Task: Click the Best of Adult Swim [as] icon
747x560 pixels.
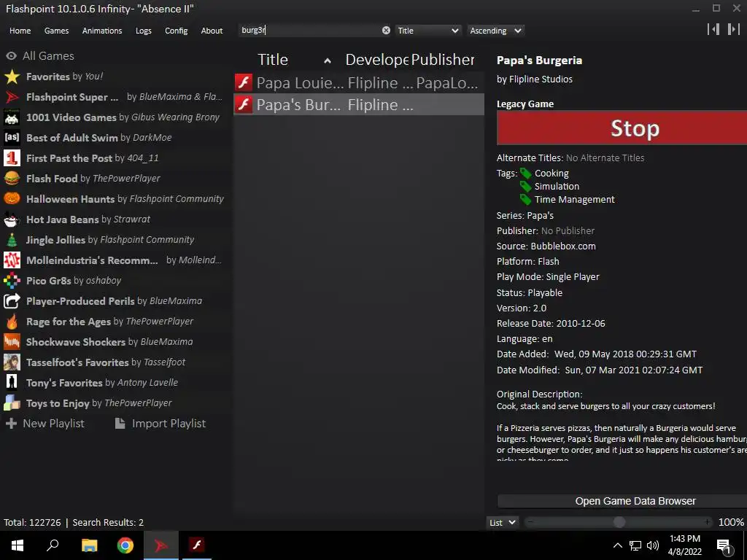Action: tap(12, 138)
